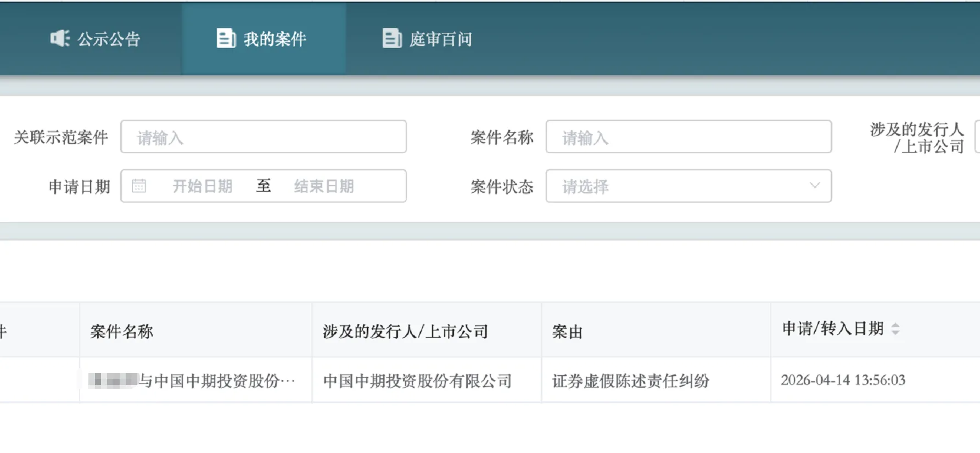The image size is (980, 453).
Task: Focus the 关联示范案件 input field
Action: (264, 137)
